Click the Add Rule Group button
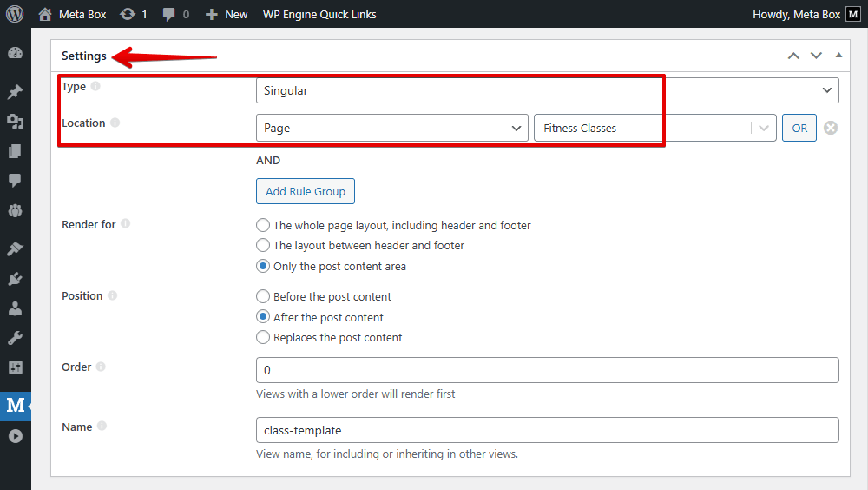The width and height of the screenshot is (868, 490). tap(306, 191)
